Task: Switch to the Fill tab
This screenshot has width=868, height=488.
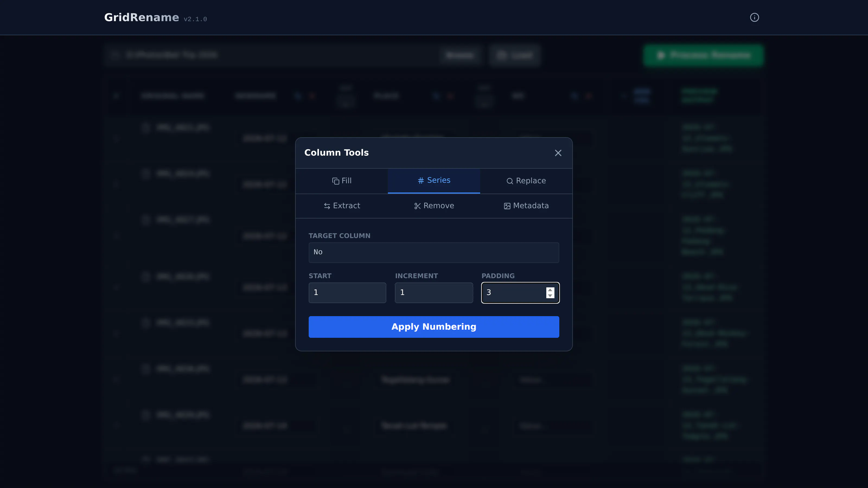Action: [x=342, y=181]
